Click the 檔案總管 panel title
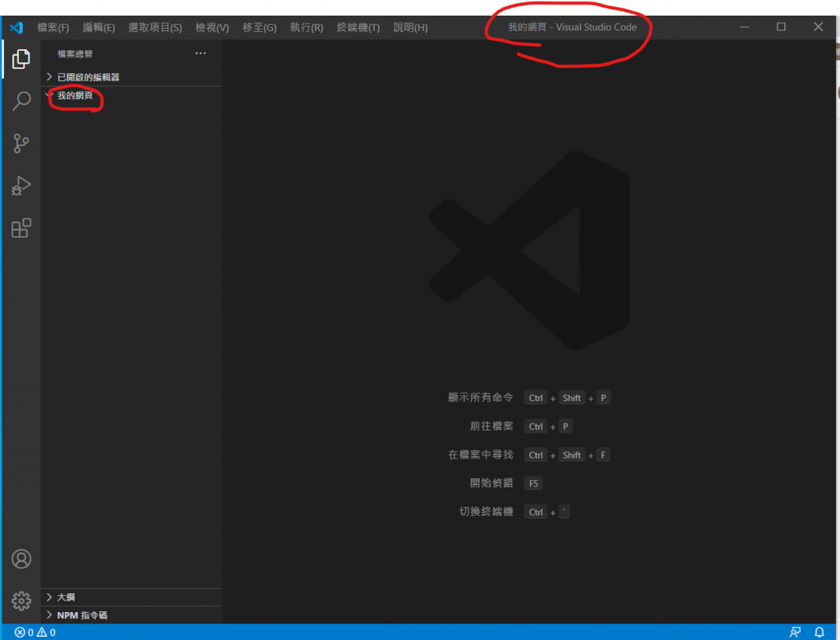The height and width of the screenshot is (640, 840). point(75,53)
